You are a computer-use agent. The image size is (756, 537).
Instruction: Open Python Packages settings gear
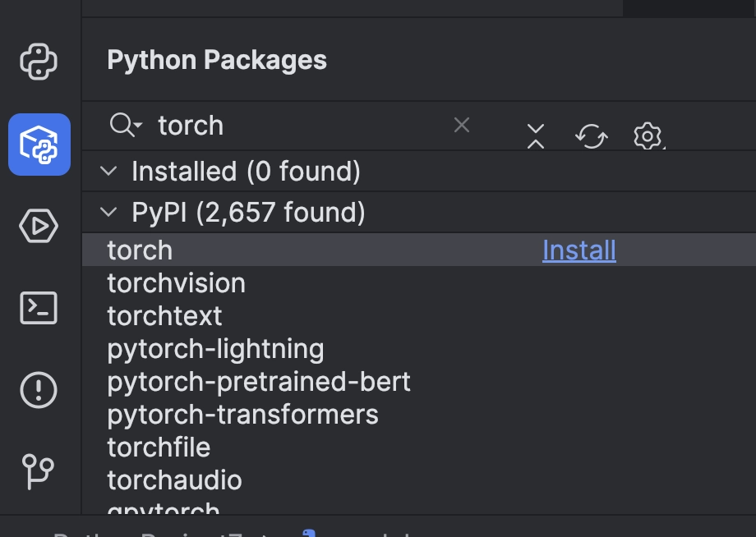[648, 135]
